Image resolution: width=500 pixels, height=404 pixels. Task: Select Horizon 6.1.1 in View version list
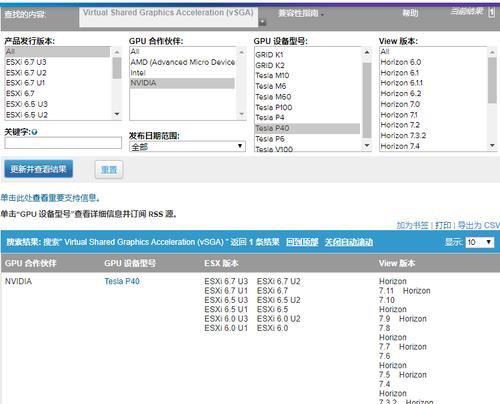click(433, 83)
